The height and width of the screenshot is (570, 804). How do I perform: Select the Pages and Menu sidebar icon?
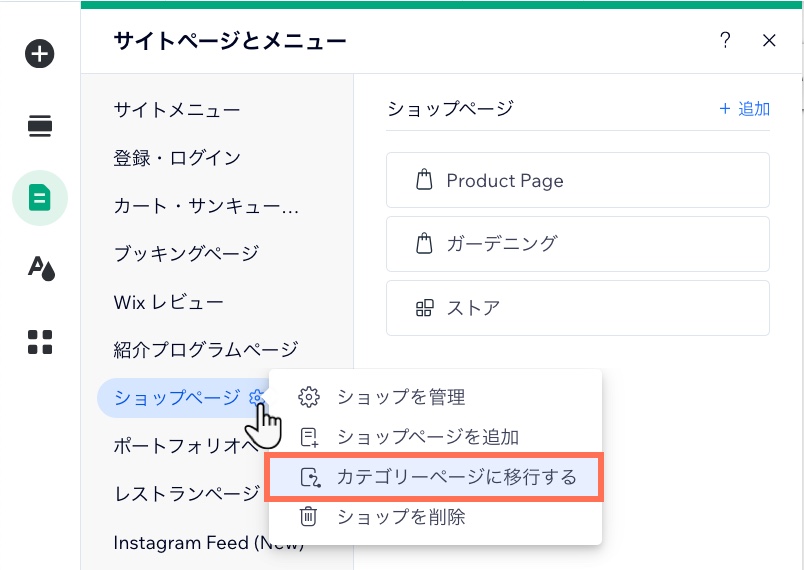pyautogui.click(x=40, y=197)
